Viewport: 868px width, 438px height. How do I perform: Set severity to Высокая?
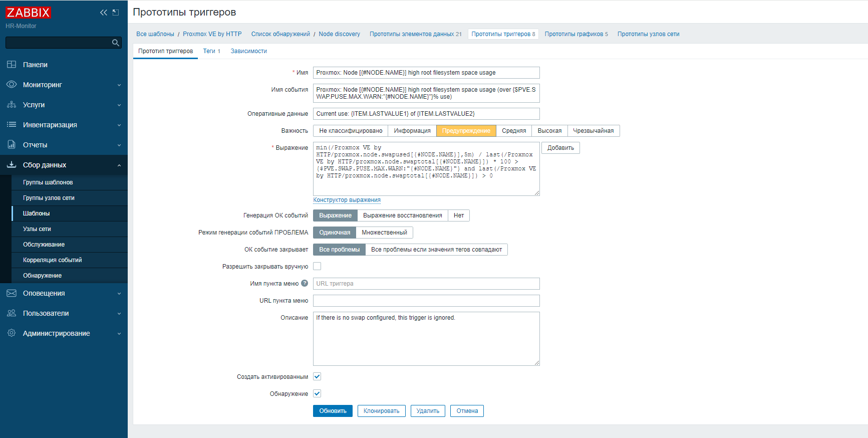coord(549,131)
